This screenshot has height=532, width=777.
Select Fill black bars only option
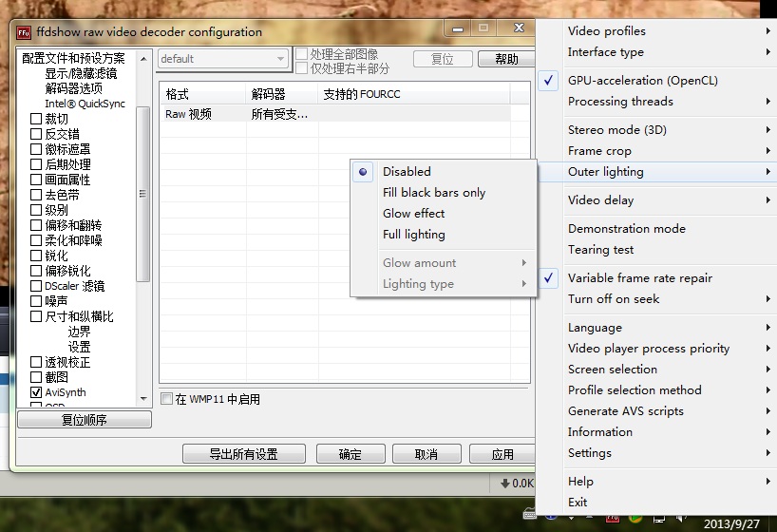[x=433, y=193]
